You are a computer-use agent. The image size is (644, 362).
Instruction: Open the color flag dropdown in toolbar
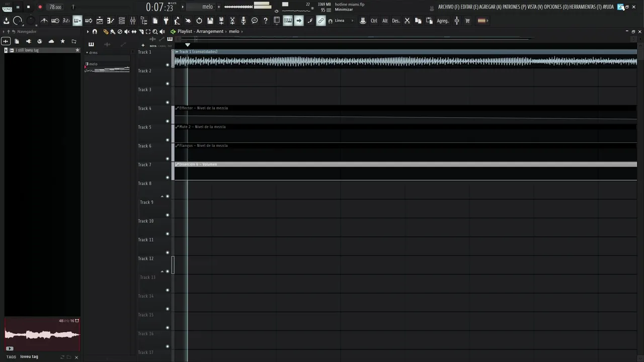click(483, 21)
